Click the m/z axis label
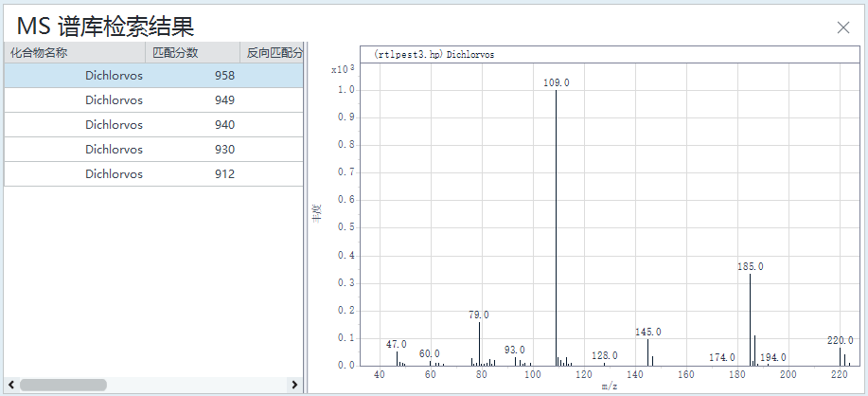The height and width of the screenshot is (396, 868). pos(610,387)
